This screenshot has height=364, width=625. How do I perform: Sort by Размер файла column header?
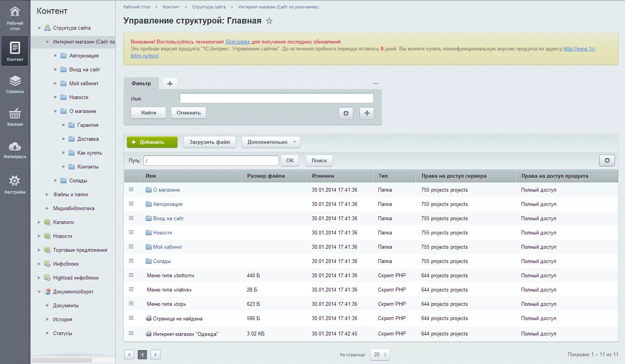click(273, 176)
